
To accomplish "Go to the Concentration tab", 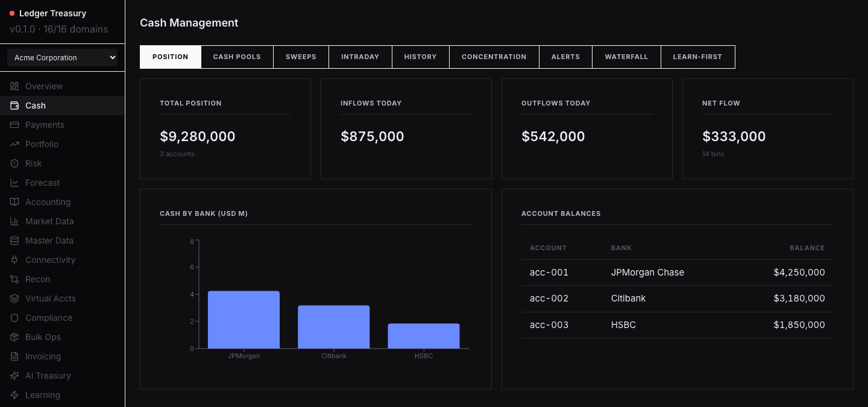I will coord(494,57).
